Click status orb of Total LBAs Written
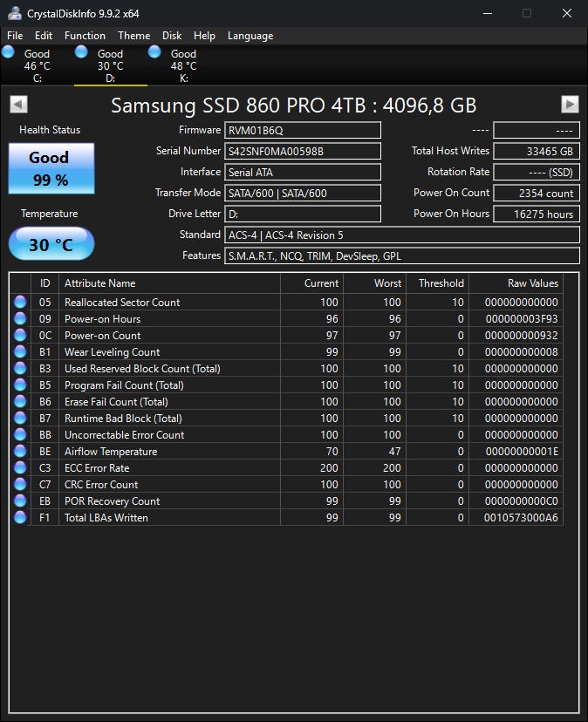Image resolution: width=588 pixels, height=722 pixels. pos(20,517)
